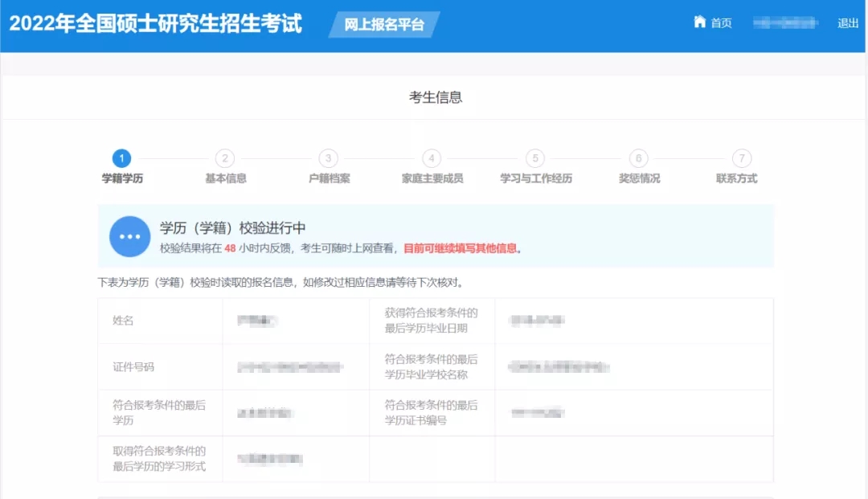
Task: Click the 网上报名平台 badge
Action: [384, 24]
